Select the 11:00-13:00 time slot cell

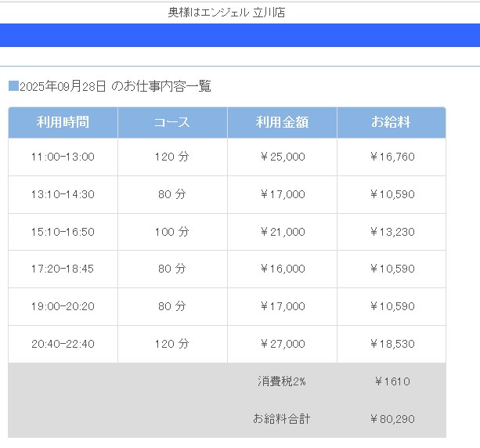tap(63, 157)
